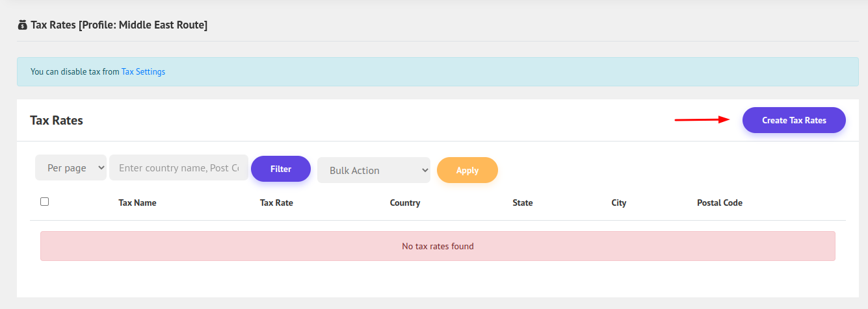Click the red arrow pointing to Create button
Viewport: 868px width, 309px height.
[702, 119]
